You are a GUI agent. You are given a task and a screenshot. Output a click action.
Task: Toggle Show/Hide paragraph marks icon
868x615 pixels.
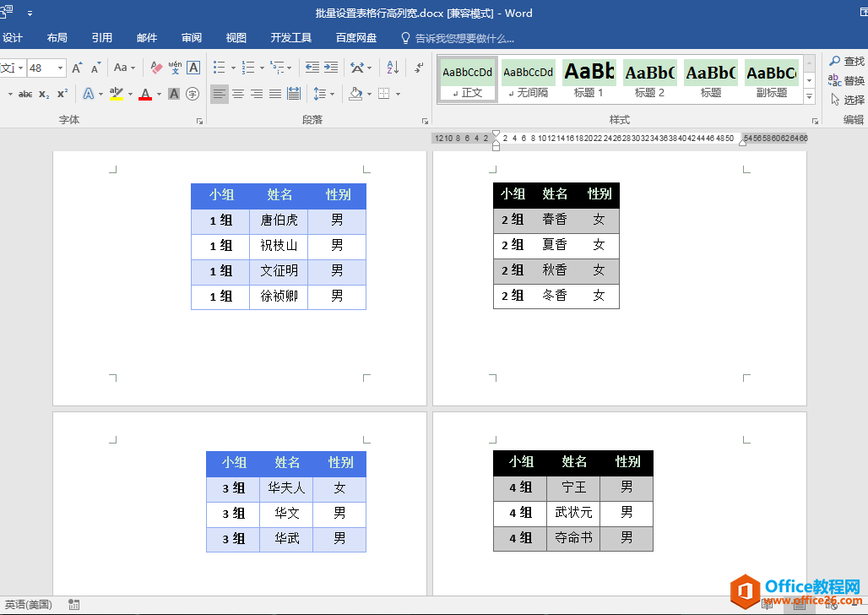point(419,68)
